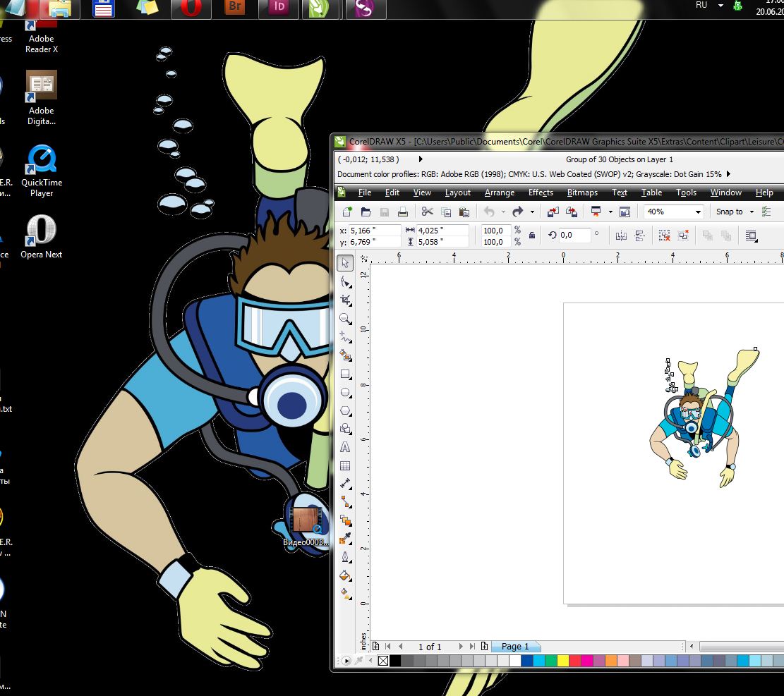Screen dimensions: 784x696
Task: Pick the Blend interactive tool
Action: (346, 520)
